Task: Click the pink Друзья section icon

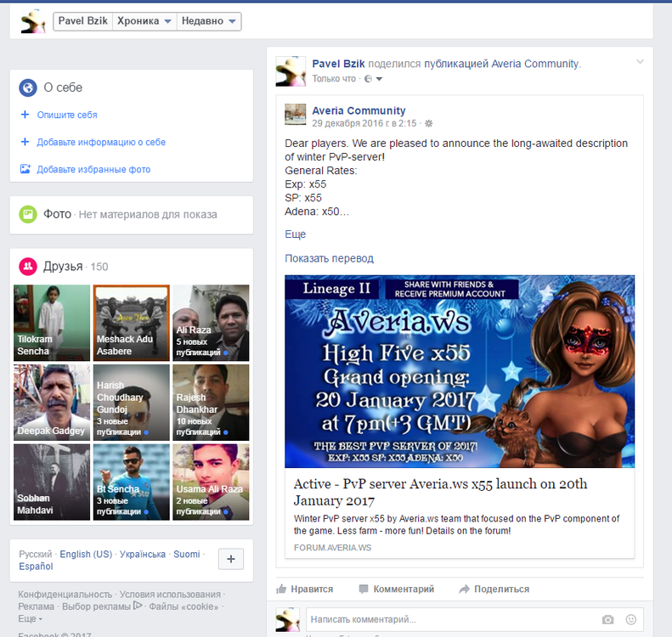Action: click(x=28, y=267)
